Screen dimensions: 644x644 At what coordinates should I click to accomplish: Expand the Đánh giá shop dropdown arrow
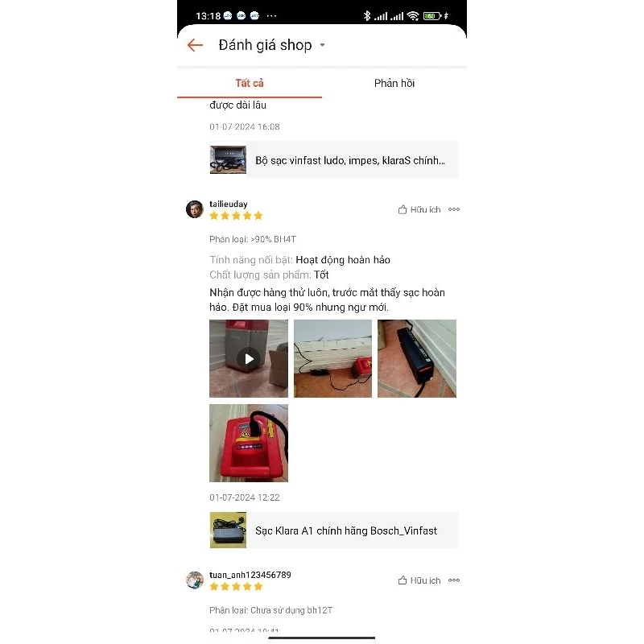[x=323, y=45]
